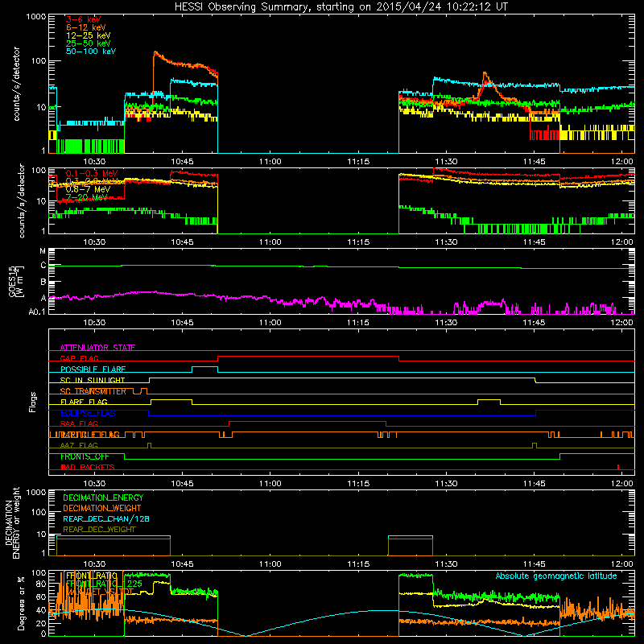The height and width of the screenshot is (644, 644).
Task: Click the M class tick label
Action: (x=43, y=251)
